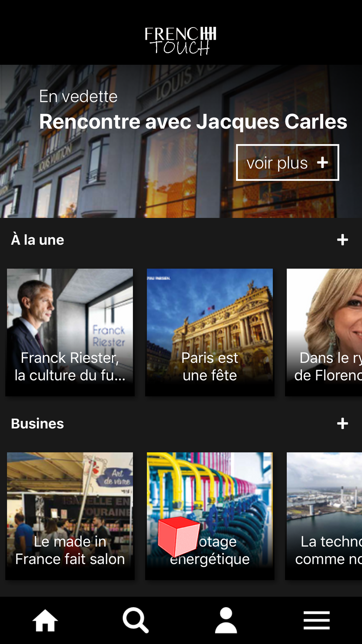362x644 pixels.
Task: Open Rencontre avec Jacques Carles headline
Action: pyautogui.click(x=193, y=122)
